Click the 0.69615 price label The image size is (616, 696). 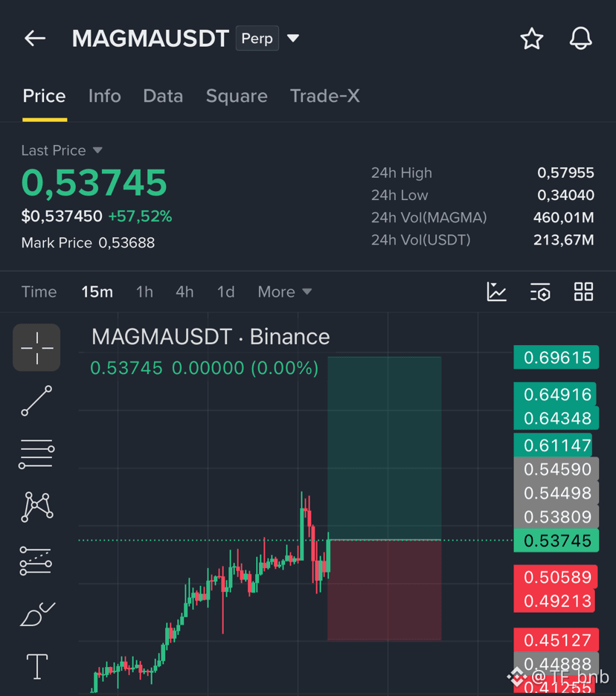tap(556, 358)
